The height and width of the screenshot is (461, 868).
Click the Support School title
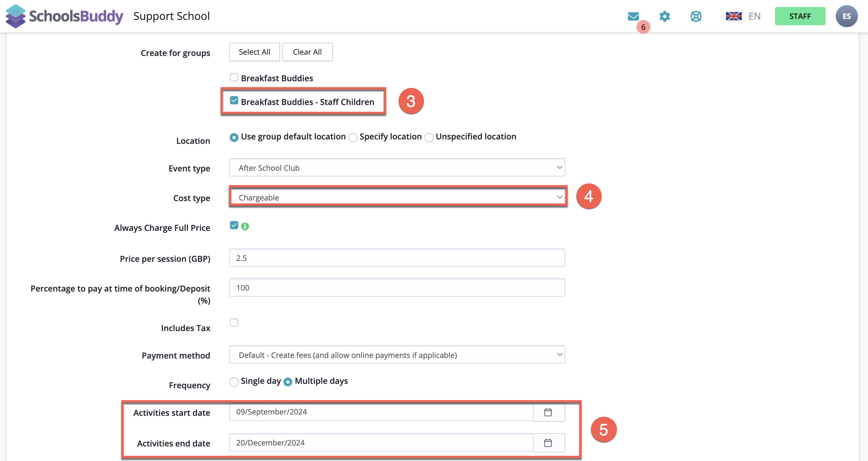click(x=171, y=16)
